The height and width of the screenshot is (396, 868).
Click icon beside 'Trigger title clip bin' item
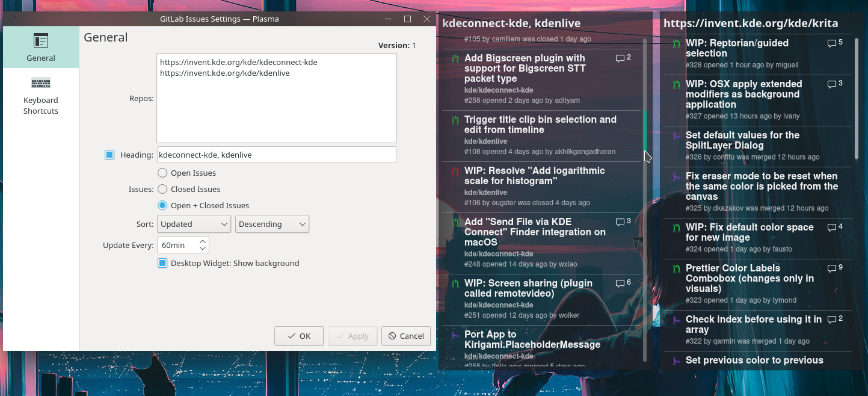455,120
